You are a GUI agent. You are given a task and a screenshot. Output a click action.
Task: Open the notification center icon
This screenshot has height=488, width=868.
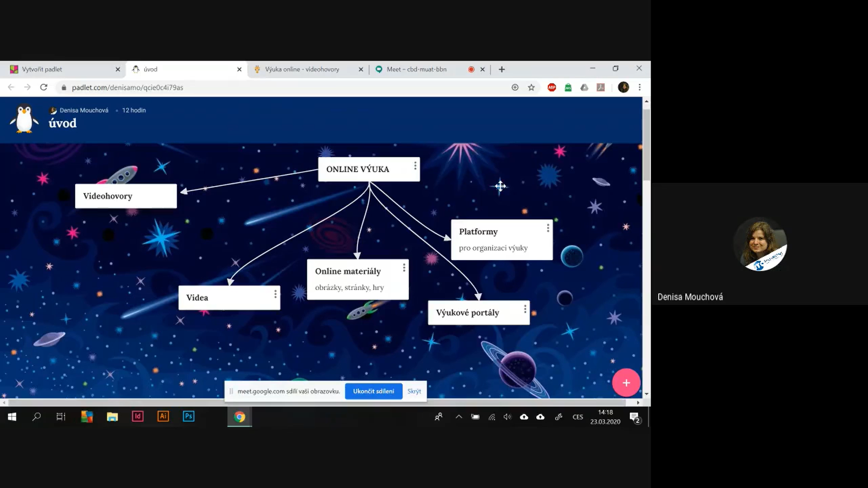[x=635, y=417]
